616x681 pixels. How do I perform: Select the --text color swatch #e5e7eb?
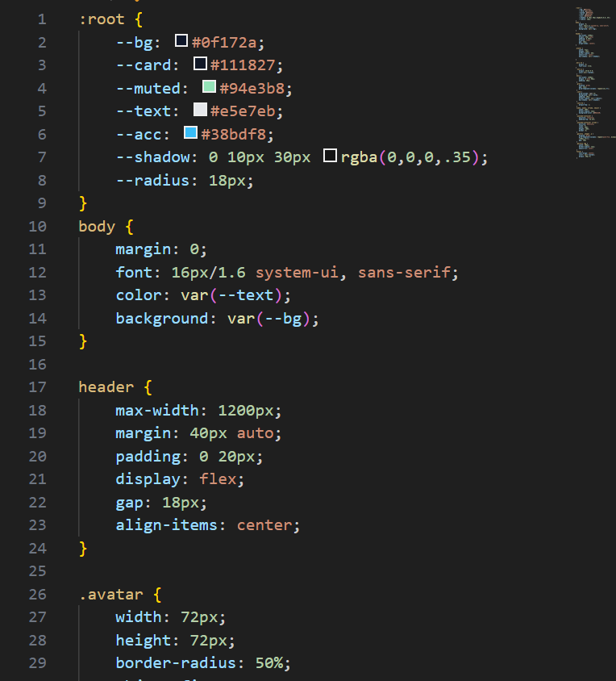[x=200, y=110]
